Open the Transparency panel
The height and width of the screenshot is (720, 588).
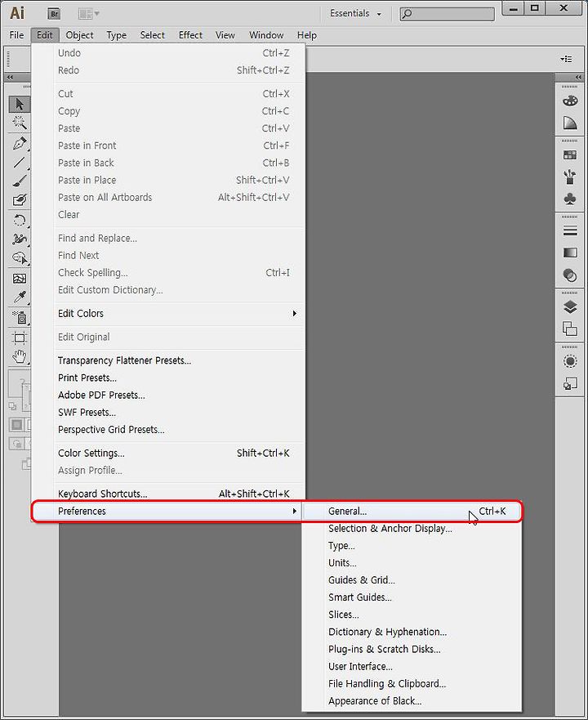570,275
